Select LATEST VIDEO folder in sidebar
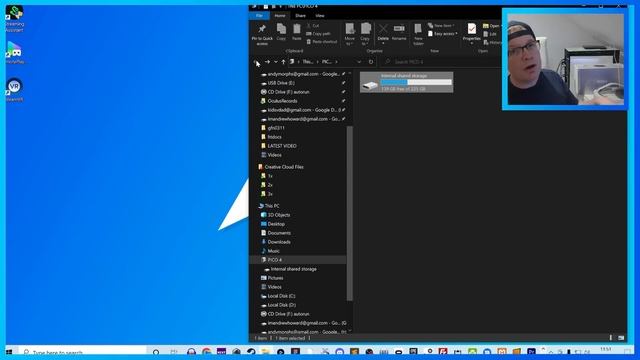Image resolution: width=640 pixels, height=360 pixels. coord(282,146)
